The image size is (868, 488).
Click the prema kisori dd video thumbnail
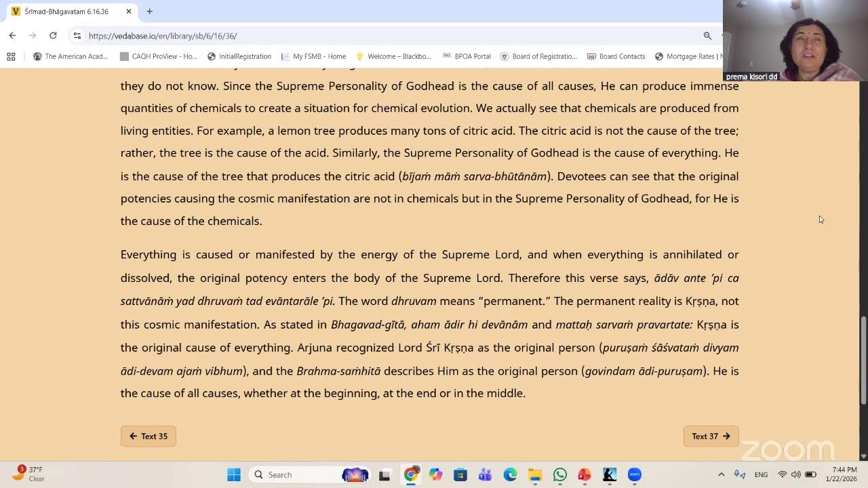(x=795, y=41)
